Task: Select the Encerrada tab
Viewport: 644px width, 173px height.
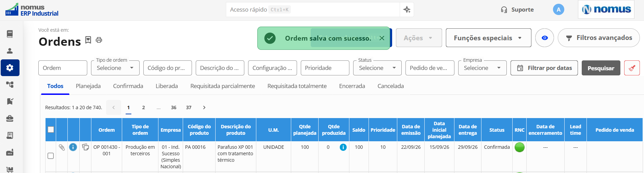Action: [352, 86]
